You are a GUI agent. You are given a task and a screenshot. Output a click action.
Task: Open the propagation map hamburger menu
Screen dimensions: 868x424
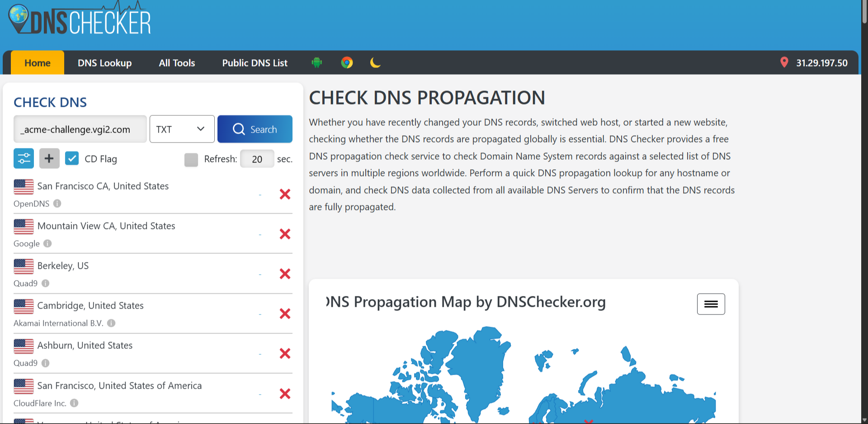(x=711, y=304)
